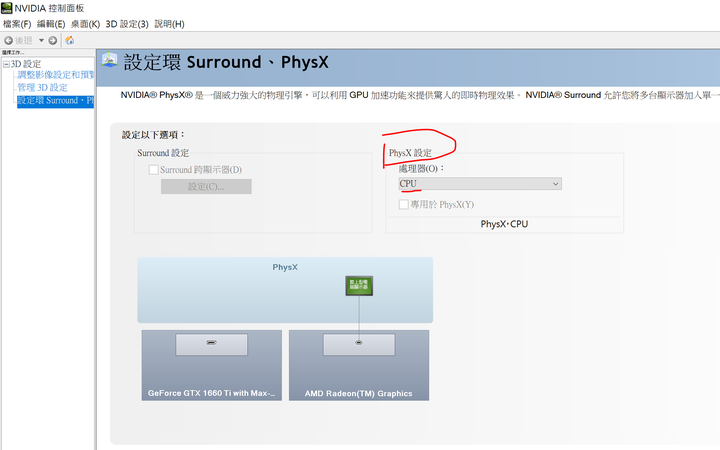Screen dimensions: 720x450
Task: Open the 桌面(K) menu
Action: pyautogui.click(x=85, y=24)
